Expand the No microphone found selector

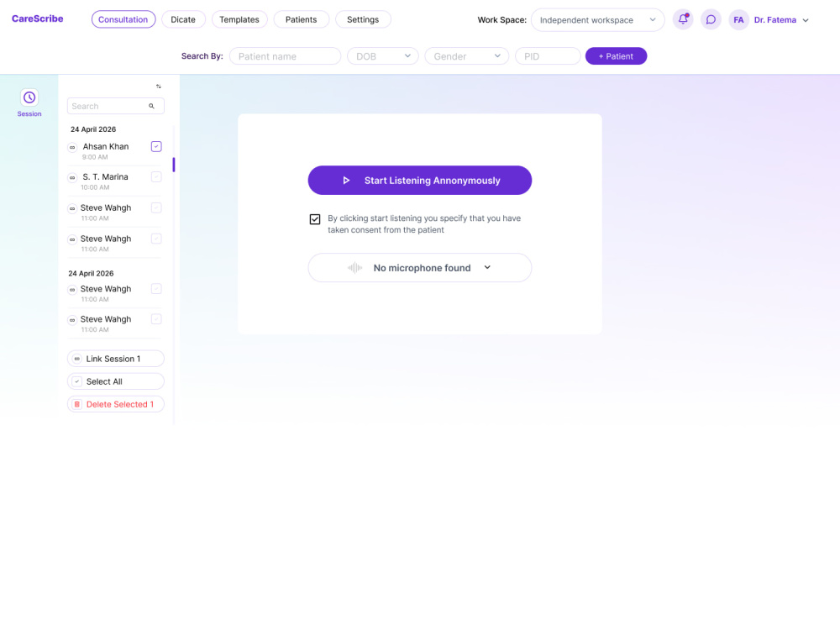(419, 268)
